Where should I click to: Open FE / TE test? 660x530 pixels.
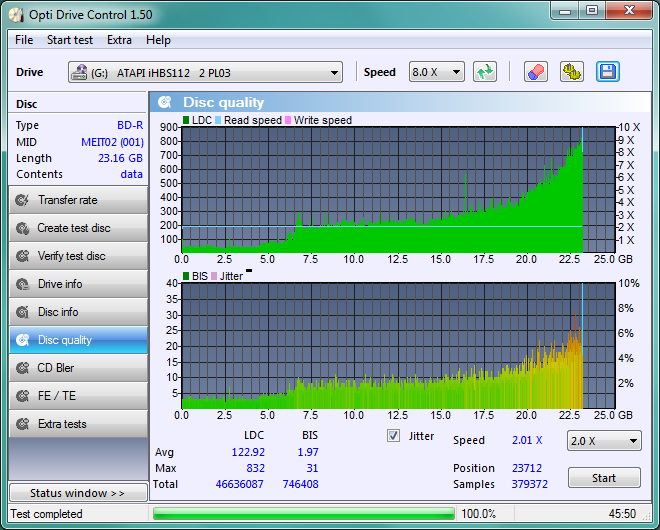78,396
